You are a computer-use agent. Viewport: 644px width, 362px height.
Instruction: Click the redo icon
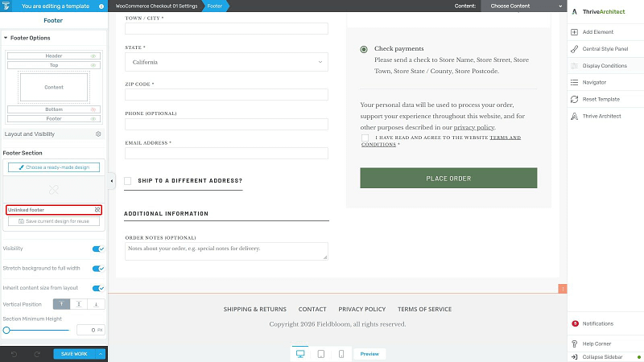click(x=37, y=354)
